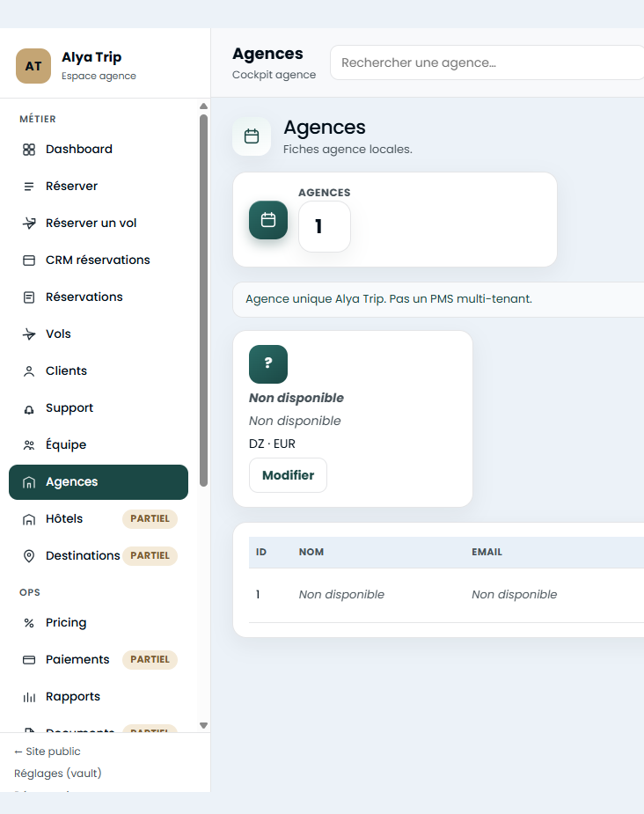Click Non disponible in the NOM column

click(341, 594)
